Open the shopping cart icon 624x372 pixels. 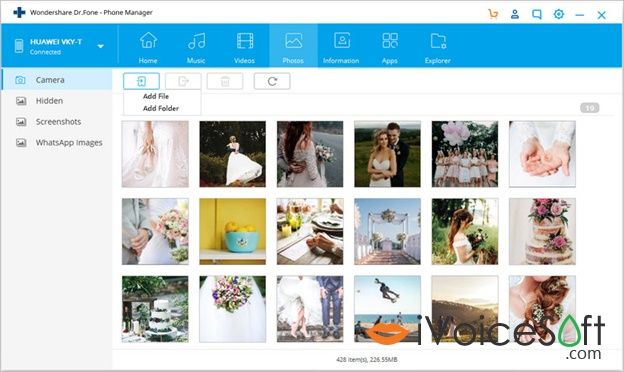[x=493, y=14]
